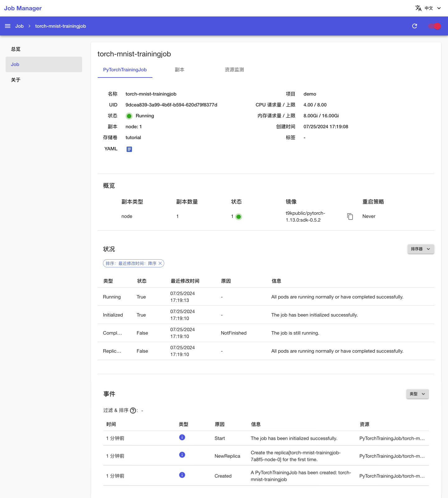Click the UID value 9dcea839-3a99...

pos(171,105)
